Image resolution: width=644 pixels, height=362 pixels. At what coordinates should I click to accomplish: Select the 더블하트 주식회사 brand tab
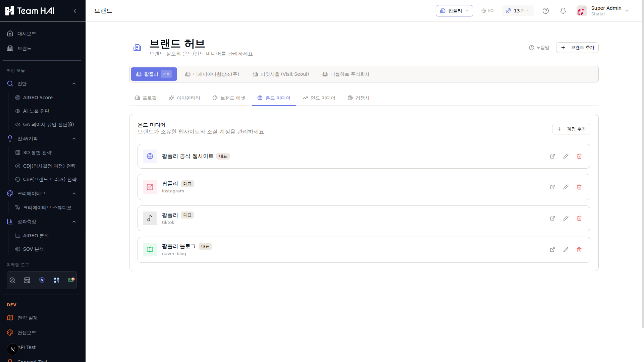coord(346,74)
